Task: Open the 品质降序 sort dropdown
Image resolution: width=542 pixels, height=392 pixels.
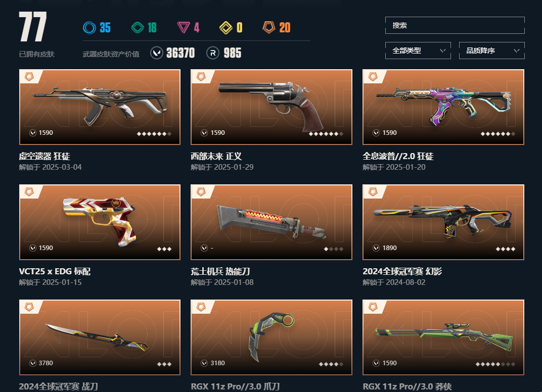Action: 491,51
